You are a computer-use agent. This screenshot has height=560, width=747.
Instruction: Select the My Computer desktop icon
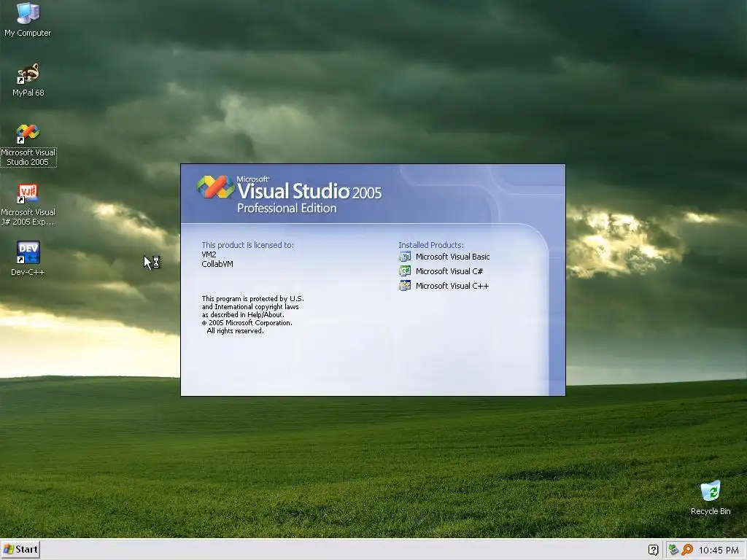pyautogui.click(x=28, y=19)
